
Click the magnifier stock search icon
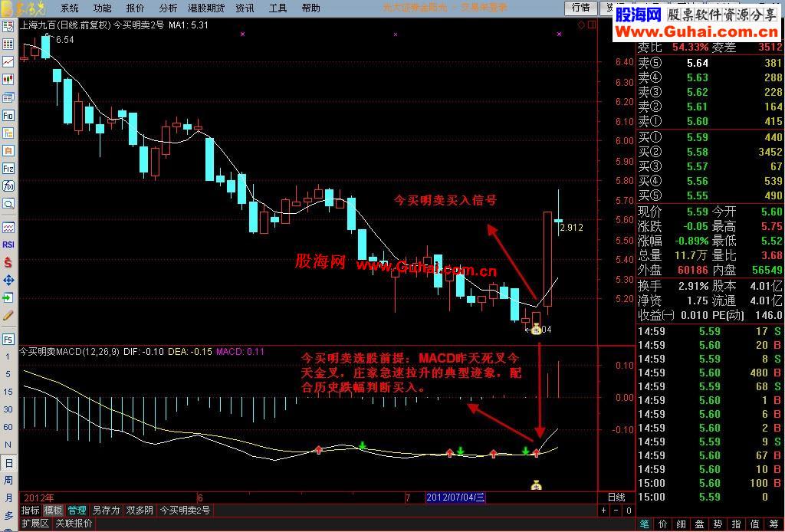click(x=8, y=204)
